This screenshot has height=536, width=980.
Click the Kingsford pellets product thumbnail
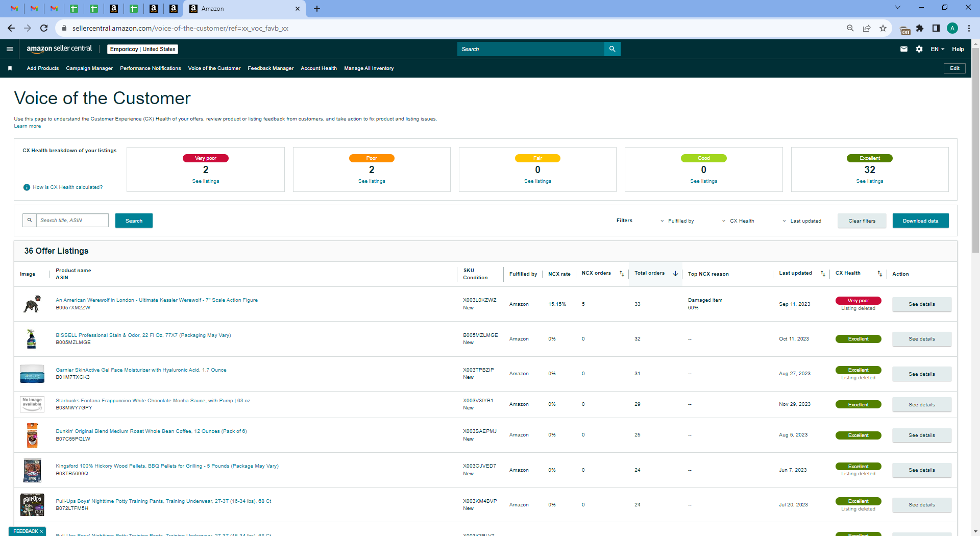click(x=32, y=470)
